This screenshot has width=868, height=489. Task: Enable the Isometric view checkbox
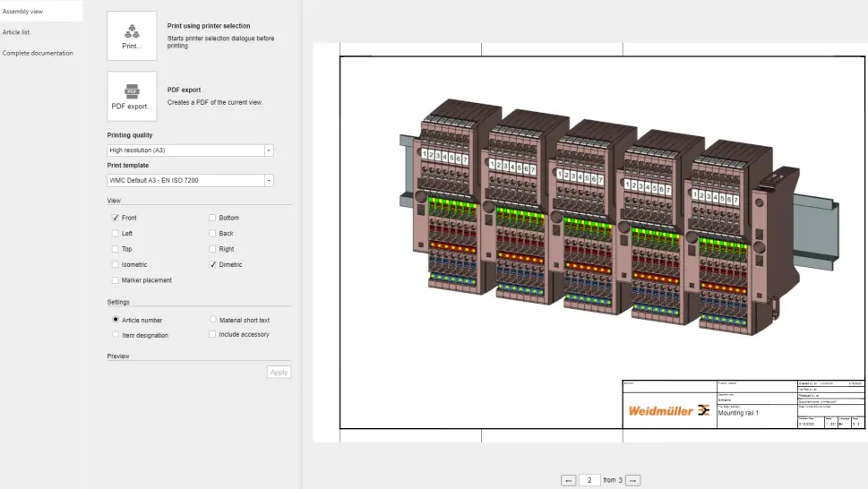coord(116,265)
